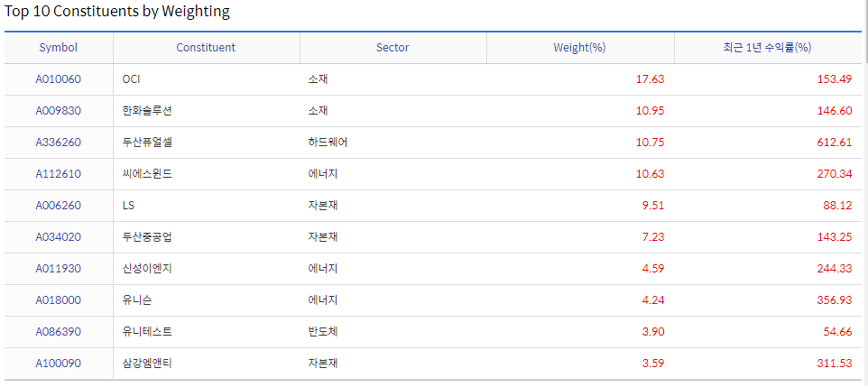Click sector 에너지 in the 씨에스윈드 row
Image resolution: width=868 pixels, height=387 pixels.
click(x=323, y=174)
